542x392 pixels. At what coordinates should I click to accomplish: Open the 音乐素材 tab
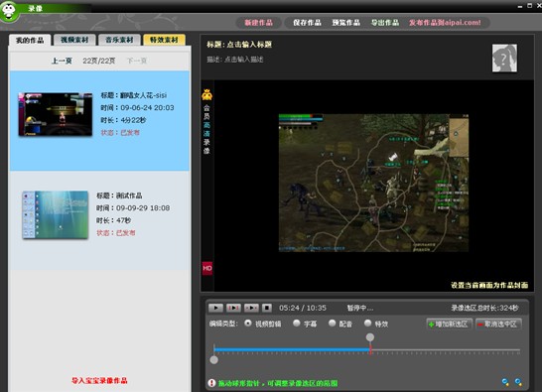tap(119, 40)
